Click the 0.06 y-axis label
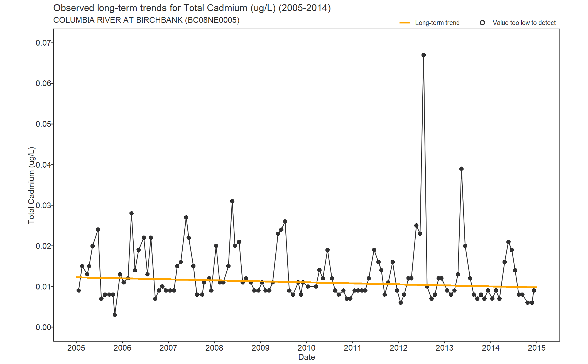The height and width of the screenshot is (364, 588). (43, 83)
